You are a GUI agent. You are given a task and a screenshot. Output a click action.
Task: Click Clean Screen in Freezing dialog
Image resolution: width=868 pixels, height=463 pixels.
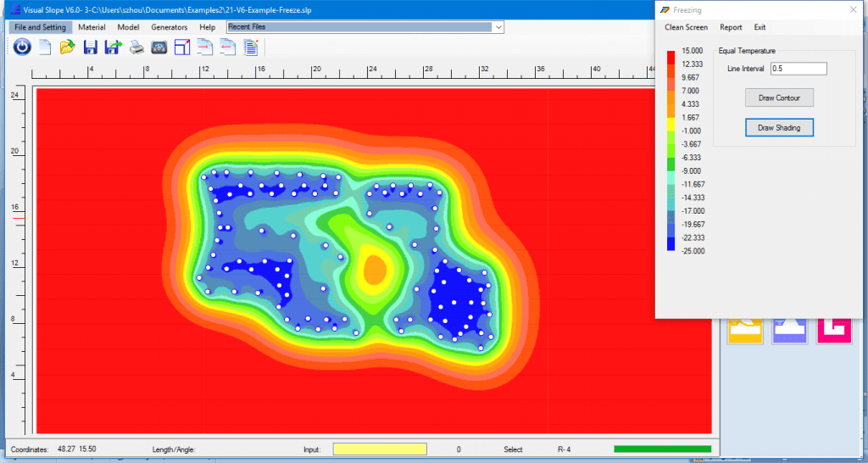686,27
